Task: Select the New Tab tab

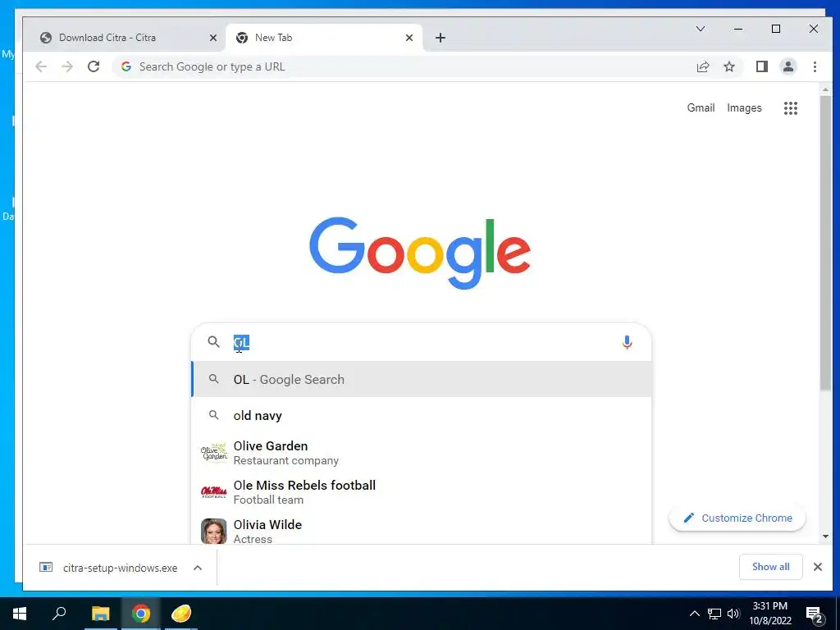Action: [324, 38]
